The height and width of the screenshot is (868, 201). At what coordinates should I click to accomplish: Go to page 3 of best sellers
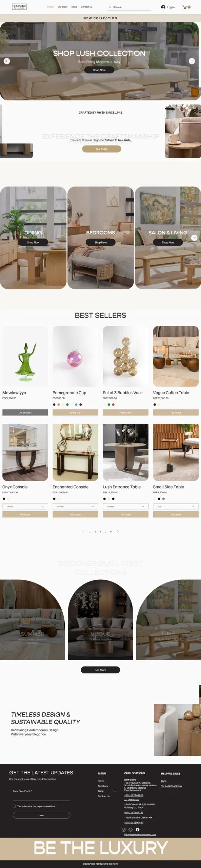100,531
